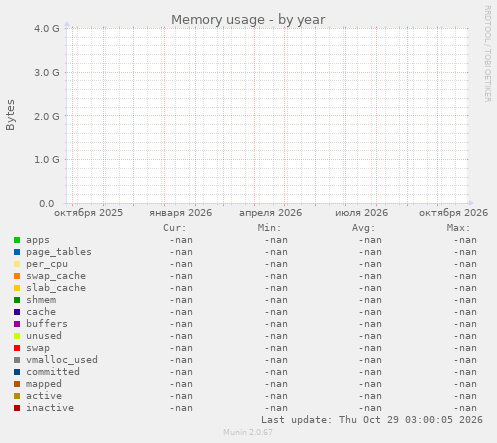Click the 'buffers' legend label
The height and width of the screenshot is (443, 497).
pyautogui.click(x=47, y=324)
